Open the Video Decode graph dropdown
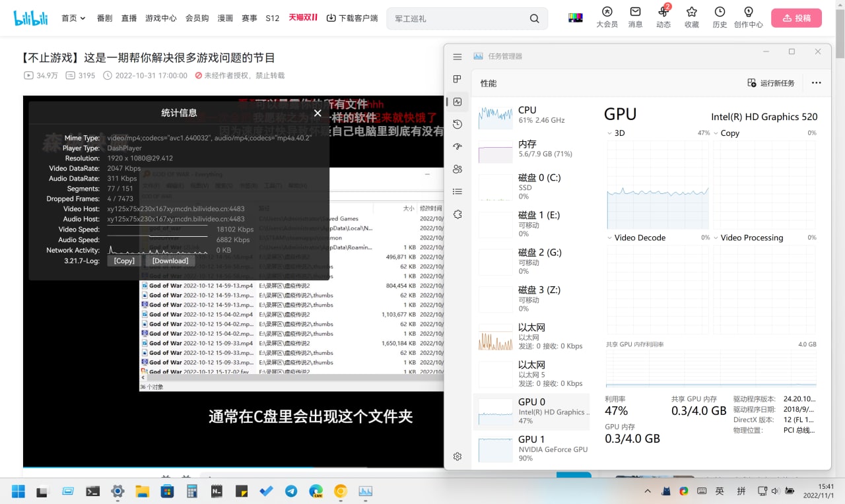Viewport: 845px width, 504px height. (610, 237)
